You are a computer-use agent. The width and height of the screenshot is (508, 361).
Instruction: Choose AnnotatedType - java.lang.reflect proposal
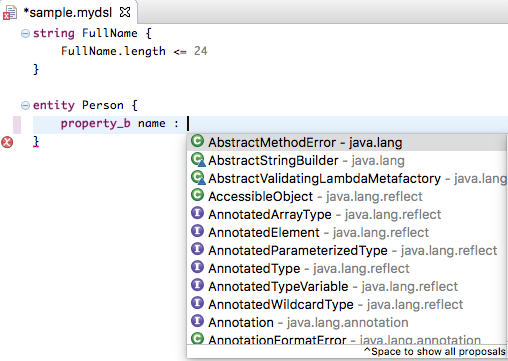click(x=347, y=268)
